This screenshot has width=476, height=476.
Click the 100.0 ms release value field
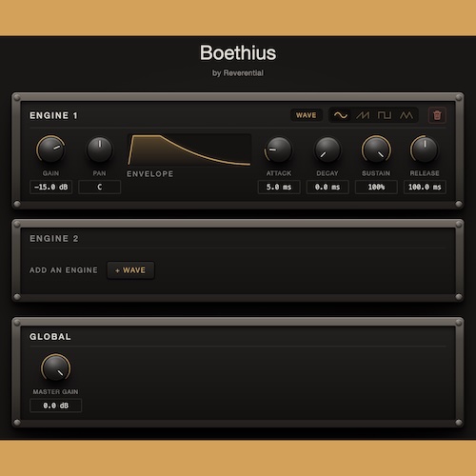[425, 187]
